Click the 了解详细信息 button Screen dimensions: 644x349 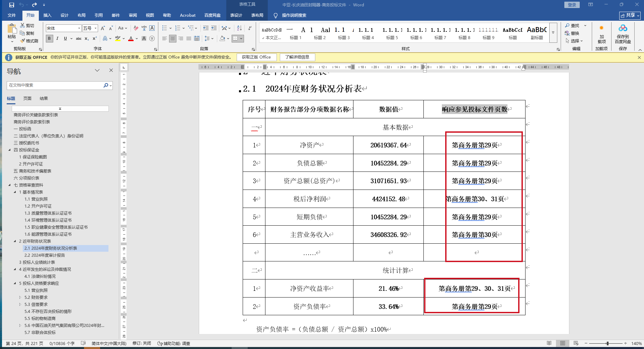pos(297,57)
